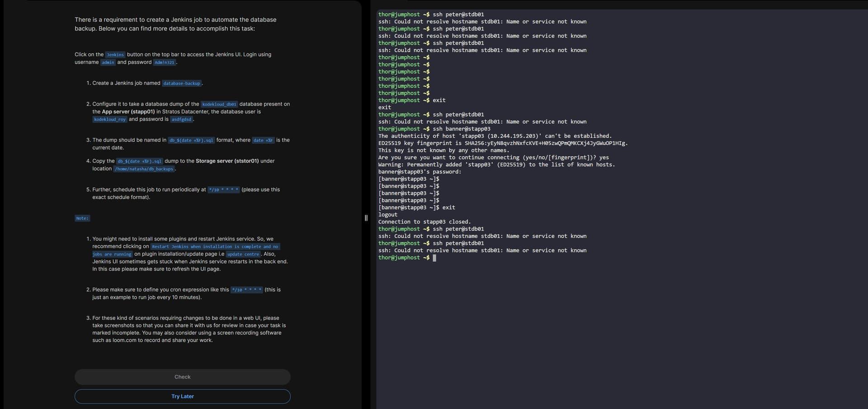Click the 'Jenkins' code label
The width and height of the screenshot is (868, 409).
pos(115,55)
